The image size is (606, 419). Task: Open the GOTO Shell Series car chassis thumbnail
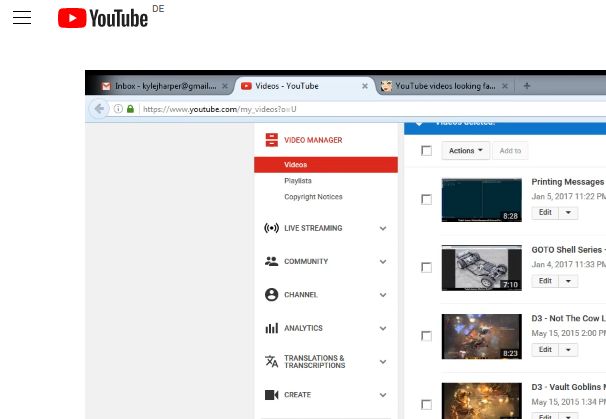coord(482,268)
